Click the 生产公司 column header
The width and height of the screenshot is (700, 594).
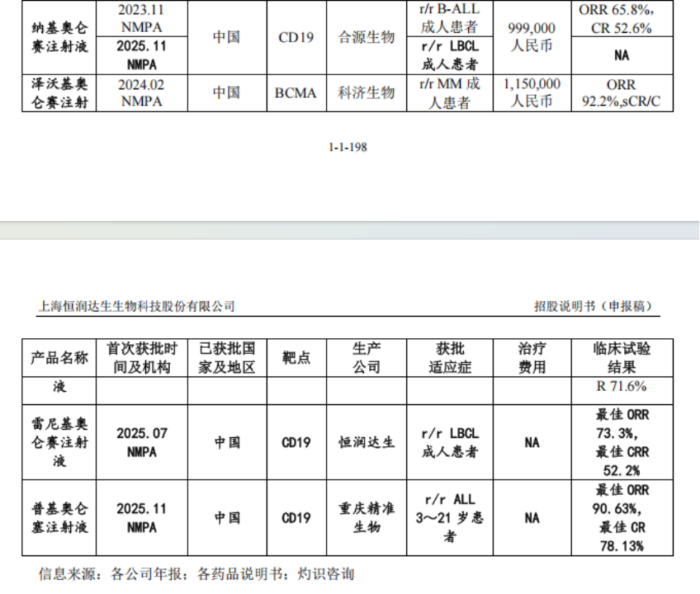(367, 358)
